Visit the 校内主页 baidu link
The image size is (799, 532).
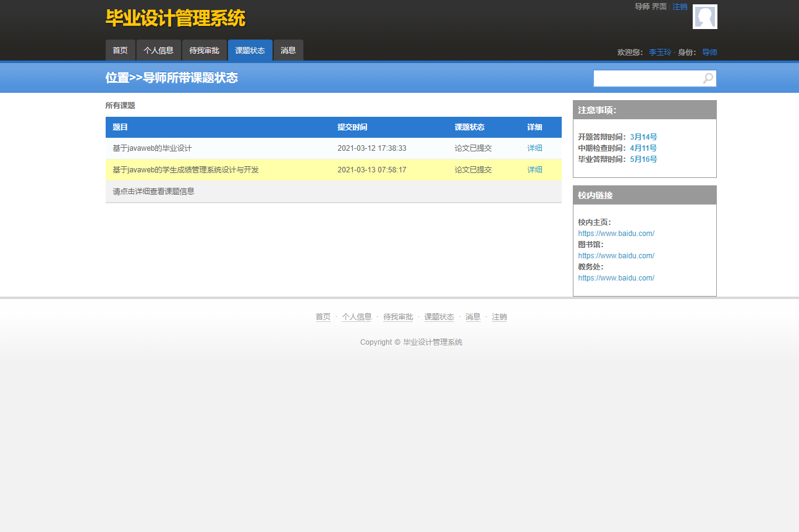pos(616,233)
